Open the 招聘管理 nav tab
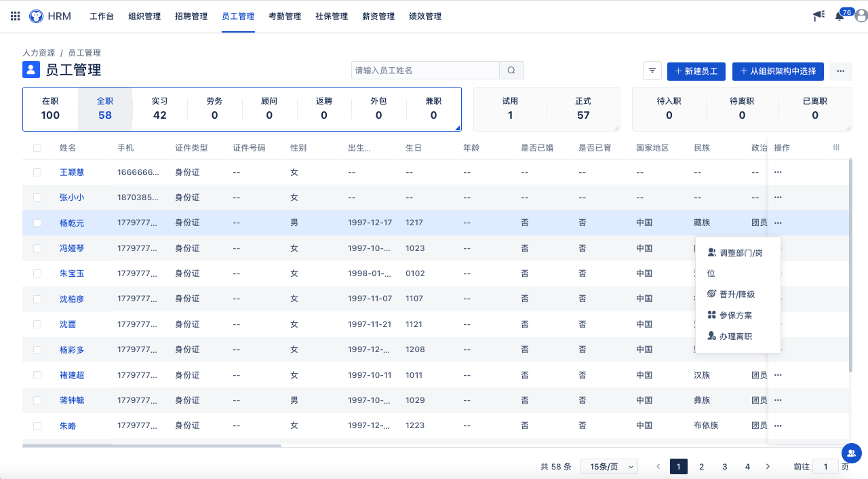This screenshot has width=868, height=479. pyautogui.click(x=191, y=16)
